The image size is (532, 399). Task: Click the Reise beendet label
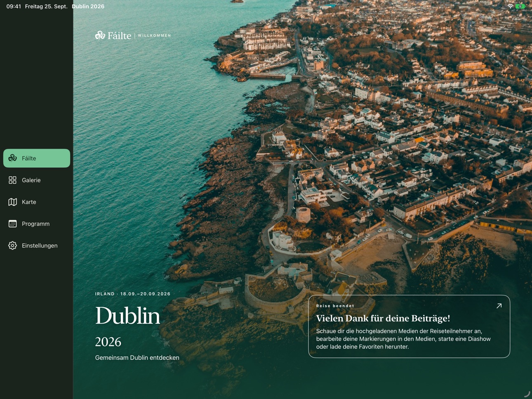pyautogui.click(x=335, y=306)
